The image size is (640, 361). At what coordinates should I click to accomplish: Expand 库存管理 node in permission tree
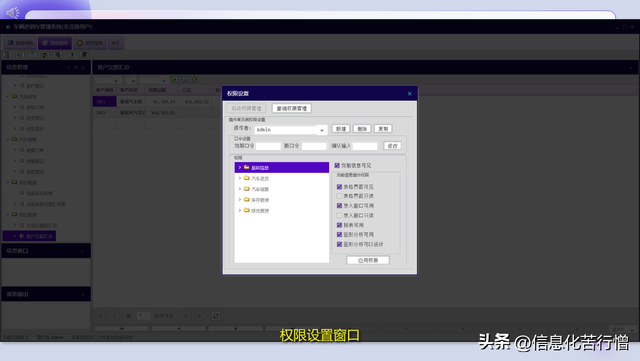[x=240, y=200]
